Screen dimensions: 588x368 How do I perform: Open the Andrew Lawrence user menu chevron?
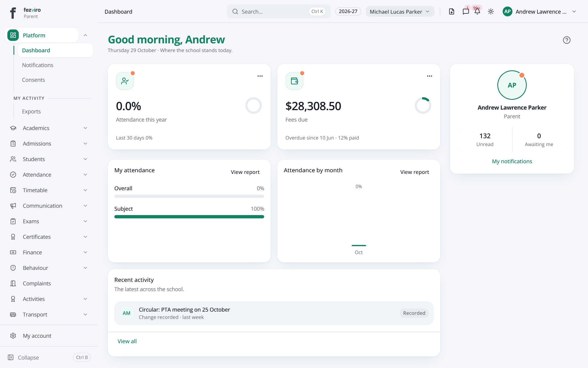[x=574, y=11]
